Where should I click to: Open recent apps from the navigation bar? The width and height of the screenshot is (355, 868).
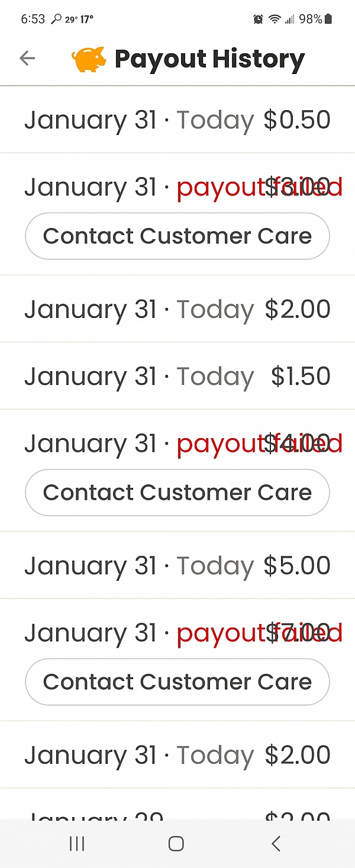(x=77, y=844)
